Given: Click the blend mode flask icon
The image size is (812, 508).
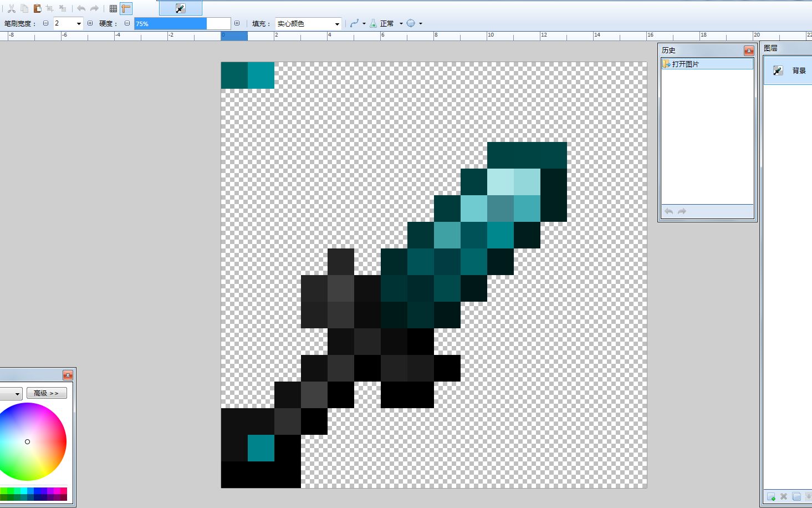Looking at the screenshot, I should tap(373, 23).
